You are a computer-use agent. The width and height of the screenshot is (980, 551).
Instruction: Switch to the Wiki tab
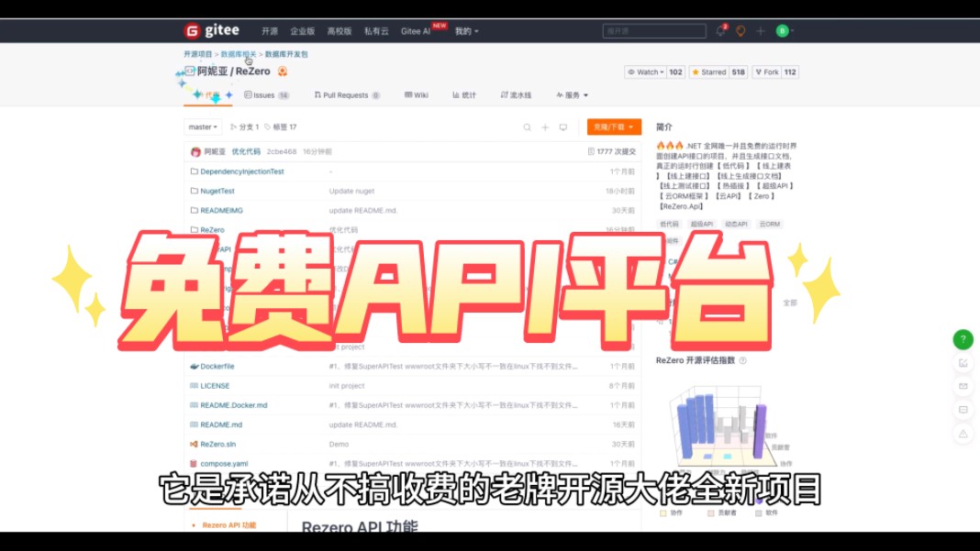417,95
